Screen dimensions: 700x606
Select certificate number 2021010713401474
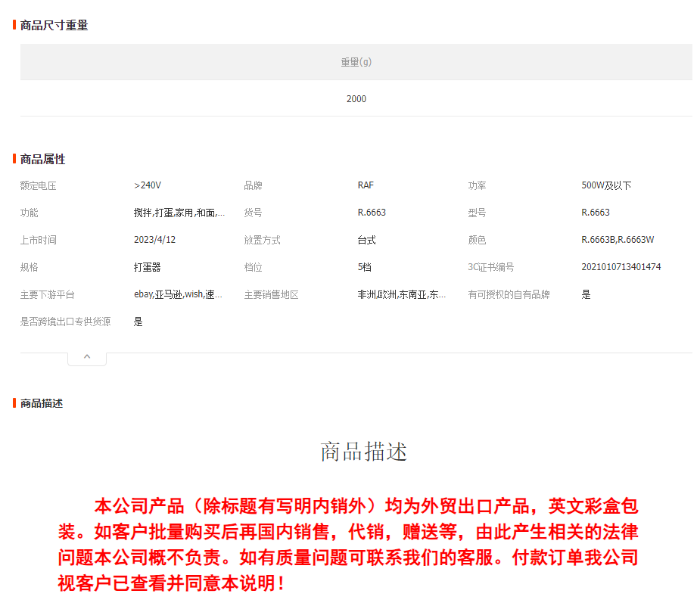pos(621,267)
